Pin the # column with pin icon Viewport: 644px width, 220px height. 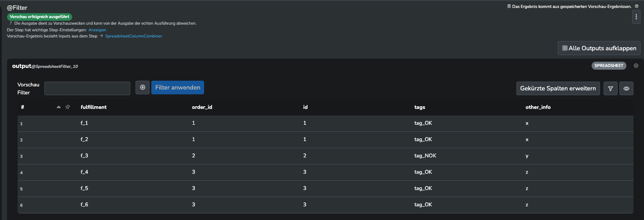(67, 107)
